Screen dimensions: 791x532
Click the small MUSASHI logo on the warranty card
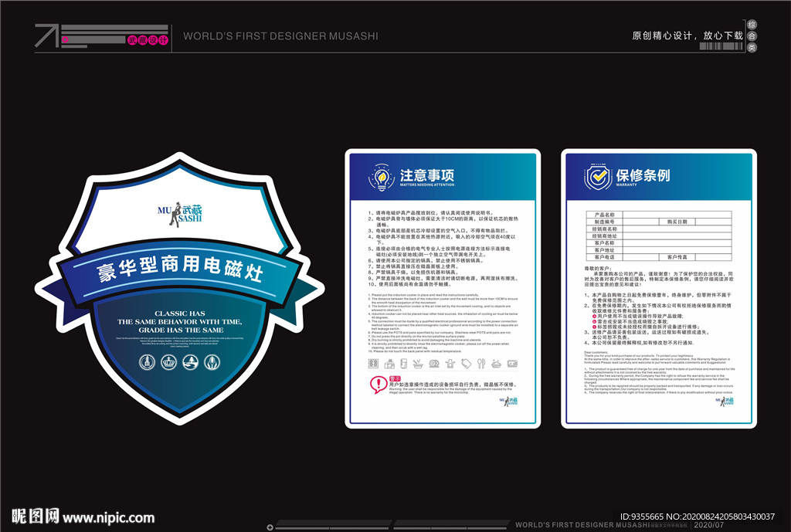point(725,402)
